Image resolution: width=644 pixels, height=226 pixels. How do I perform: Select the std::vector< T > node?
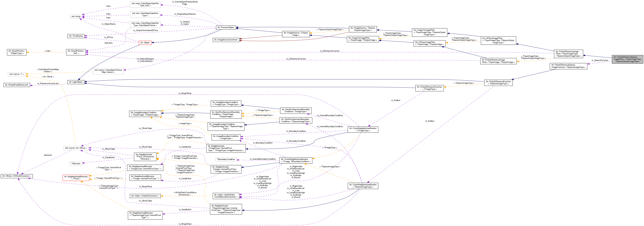[x=17, y=74]
